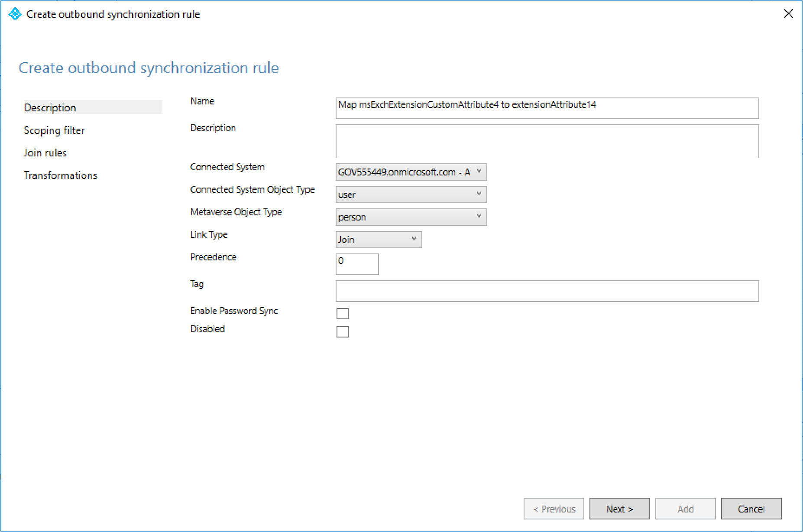
Task: Enable Password Sync
Action: point(342,313)
